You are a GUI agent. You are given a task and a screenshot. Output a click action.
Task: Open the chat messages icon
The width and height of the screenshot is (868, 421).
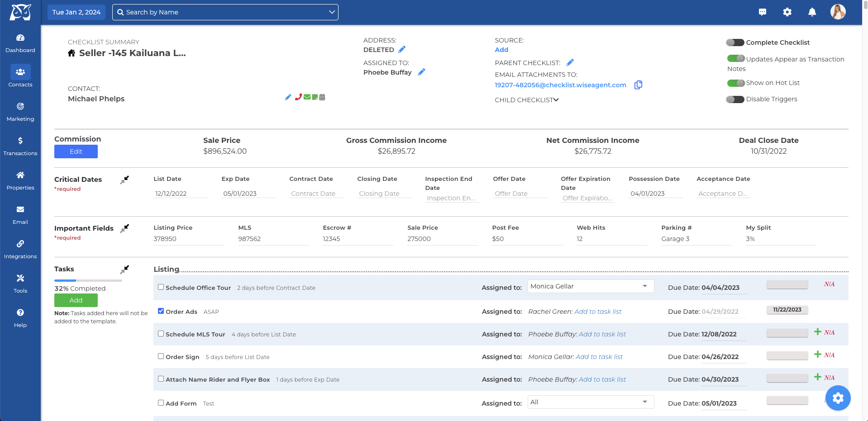pyautogui.click(x=763, y=12)
